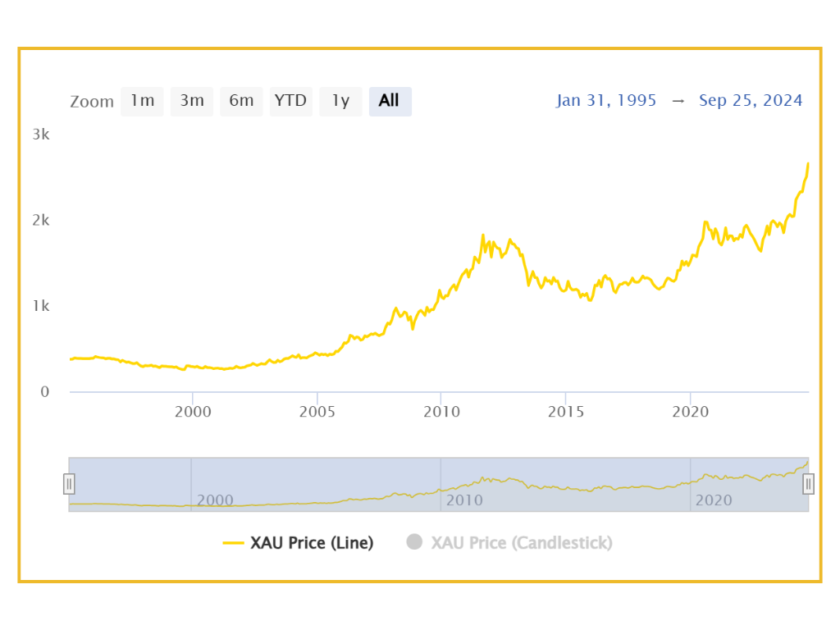This screenshot has width=840, height=630.
Task: Select the 3m zoom range
Action: [x=192, y=101]
